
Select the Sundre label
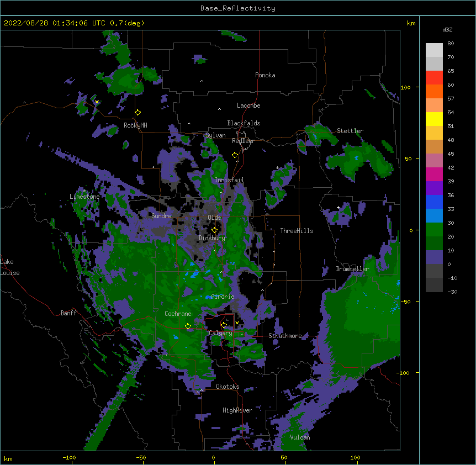(161, 216)
